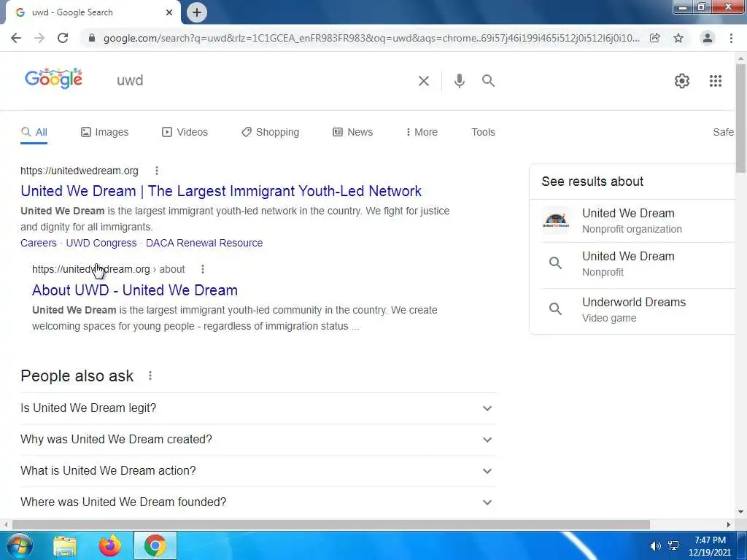Open 'United We Dream | The Largest Immigrant Youth-Led Network' result
The width and height of the screenshot is (747, 560).
pos(221,191)
